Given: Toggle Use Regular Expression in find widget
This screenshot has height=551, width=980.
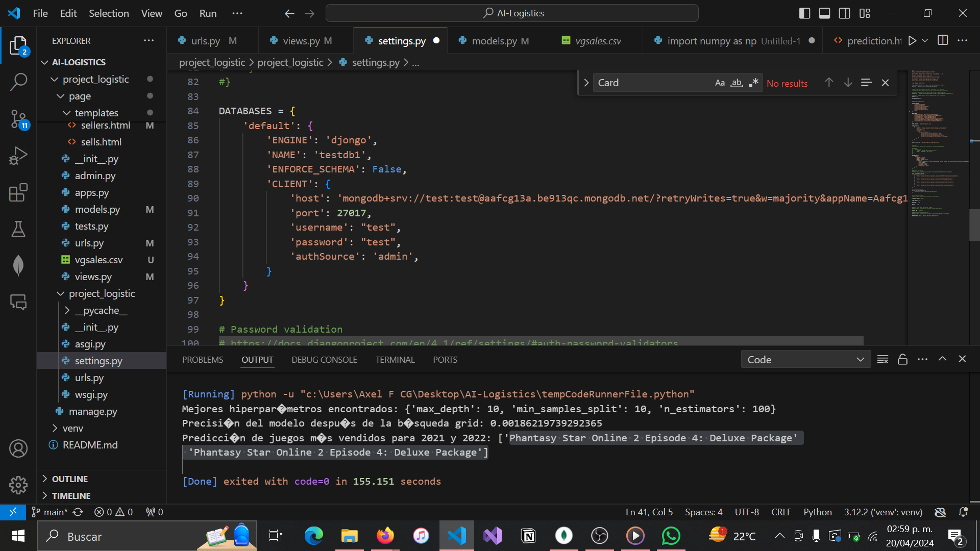Looking at the screenshot, I should click(753, 83).
